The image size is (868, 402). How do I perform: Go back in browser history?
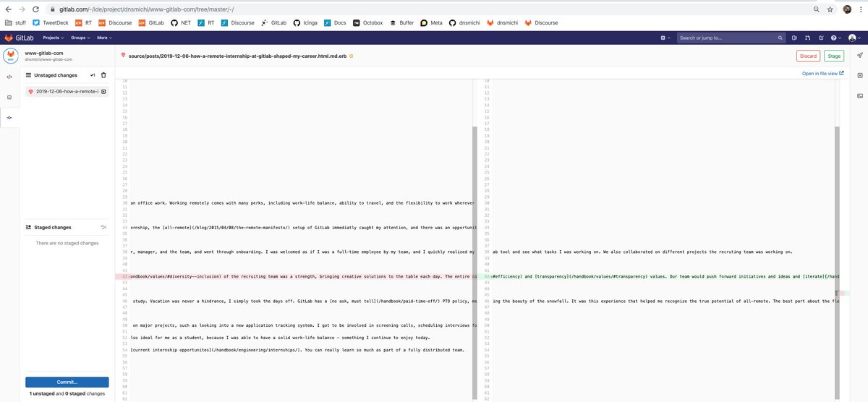pos(7,9)
